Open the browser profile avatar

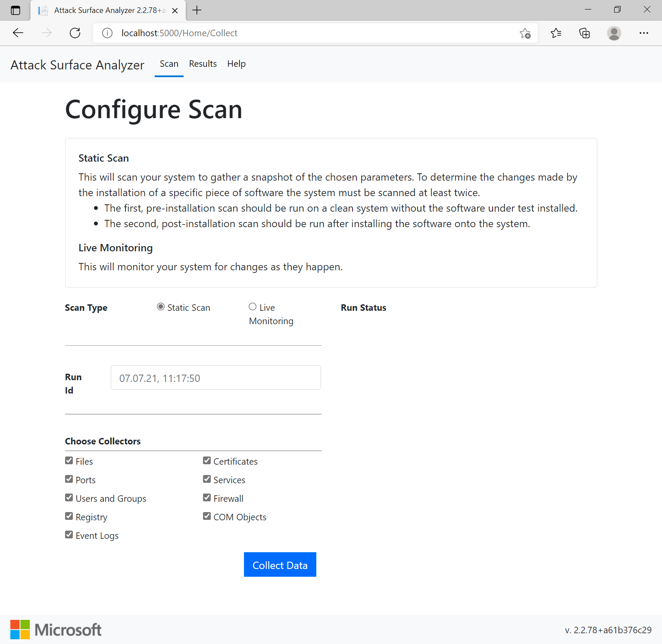[x=614, y=33]
